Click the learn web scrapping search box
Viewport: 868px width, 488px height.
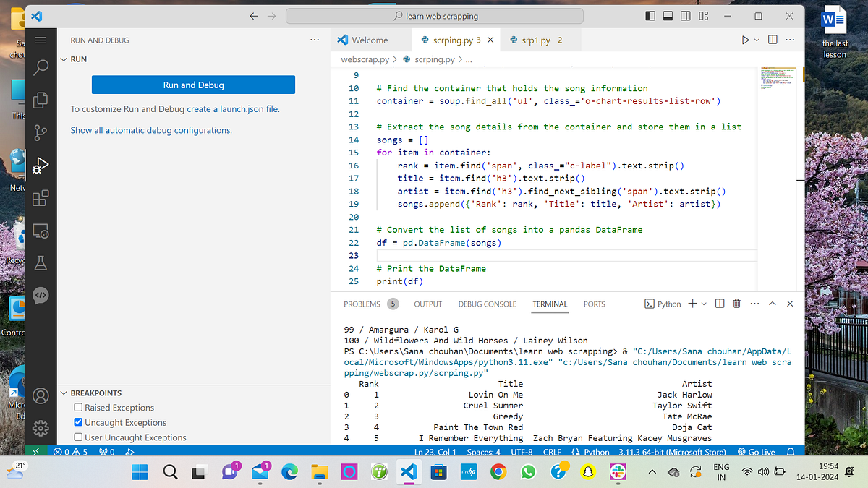[434, 15]
